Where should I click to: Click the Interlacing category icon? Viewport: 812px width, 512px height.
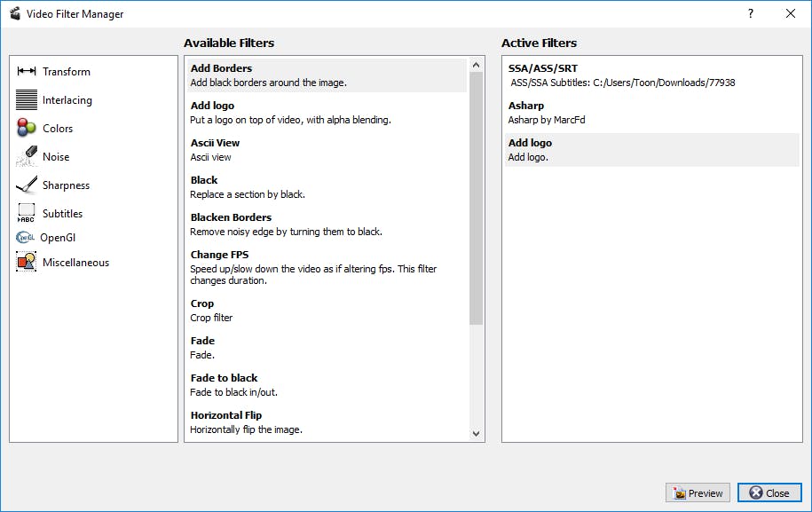[27, 100]
